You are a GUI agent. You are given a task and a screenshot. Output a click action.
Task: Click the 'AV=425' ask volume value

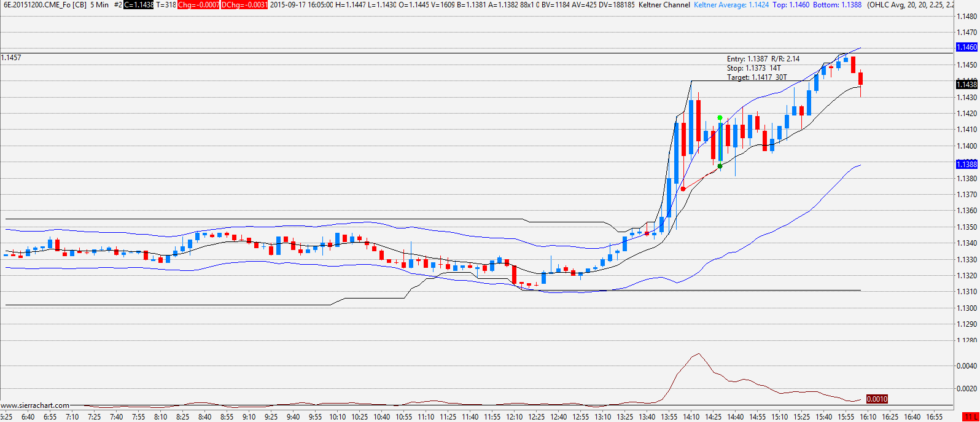[x=585, y=4]
